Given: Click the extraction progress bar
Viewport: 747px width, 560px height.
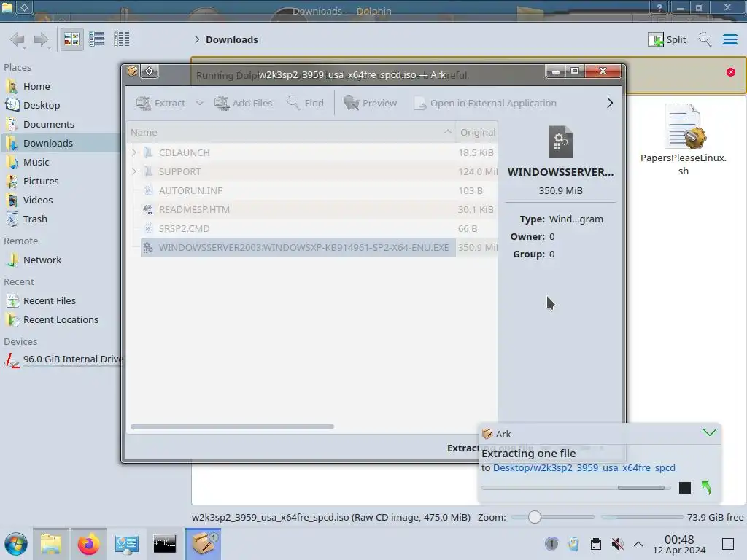Looking at the screenshot, I should [576, 488].
